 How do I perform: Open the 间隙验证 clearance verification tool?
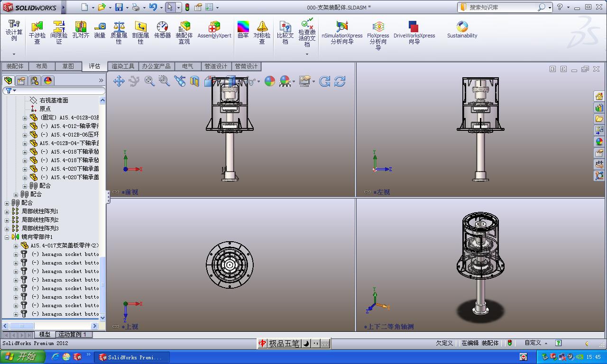pyautogui.click(x=59, y=32)
